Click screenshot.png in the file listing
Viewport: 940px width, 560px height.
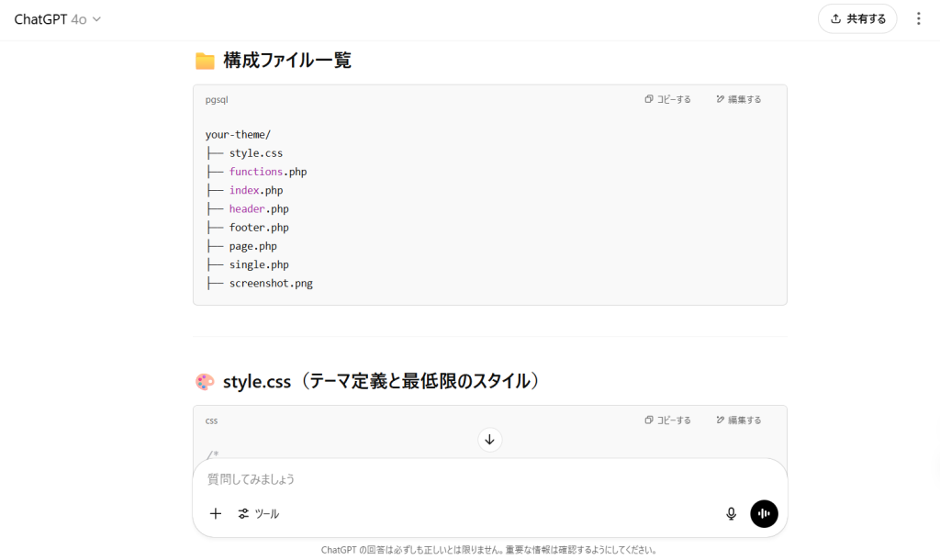271,284
